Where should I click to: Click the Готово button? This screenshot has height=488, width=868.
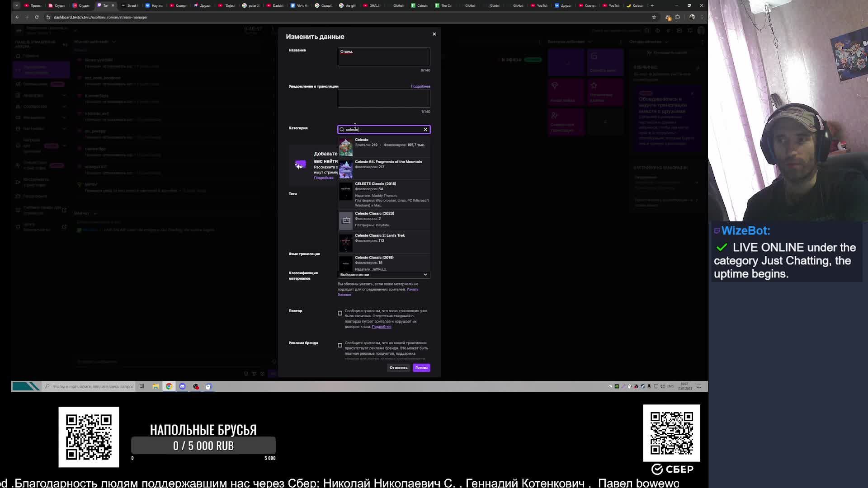tap(421, 368)
